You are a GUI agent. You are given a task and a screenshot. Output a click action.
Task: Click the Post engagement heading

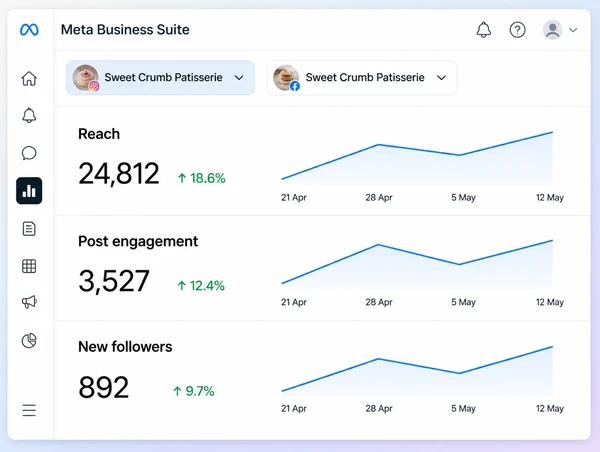(x=138, y=242)
